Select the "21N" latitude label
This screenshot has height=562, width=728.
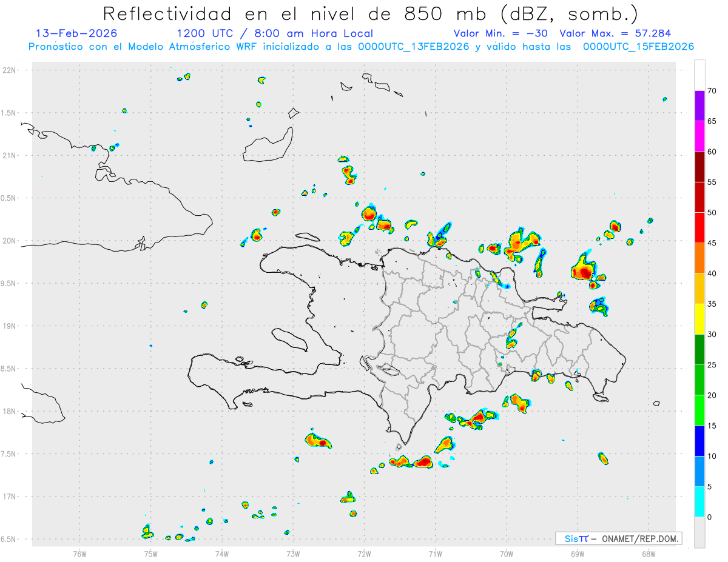(x=10, y=156)
